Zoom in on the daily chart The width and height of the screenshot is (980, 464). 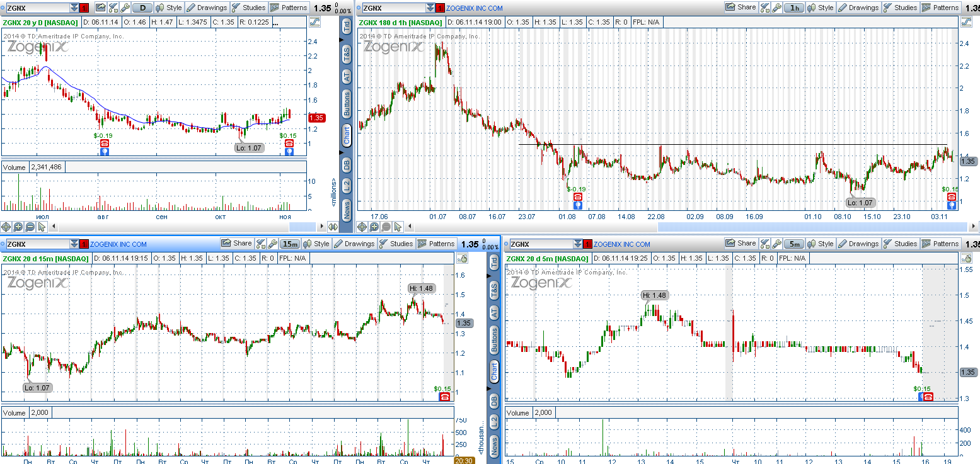point(18,227)
